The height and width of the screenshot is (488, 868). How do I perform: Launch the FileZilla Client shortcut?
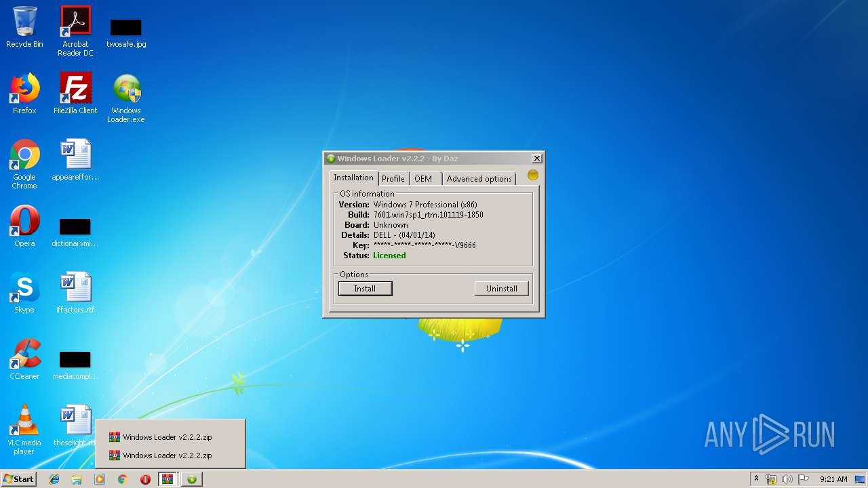[x=75, y=94]
